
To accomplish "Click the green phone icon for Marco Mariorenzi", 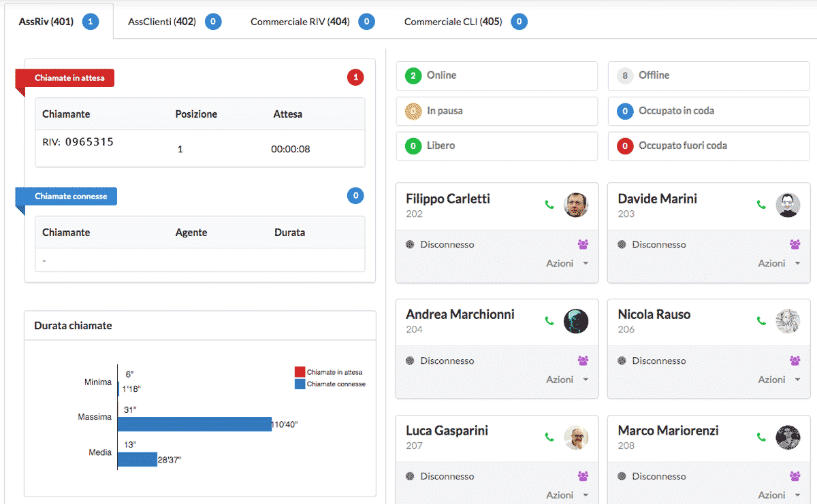I will [x=761, y=437].
